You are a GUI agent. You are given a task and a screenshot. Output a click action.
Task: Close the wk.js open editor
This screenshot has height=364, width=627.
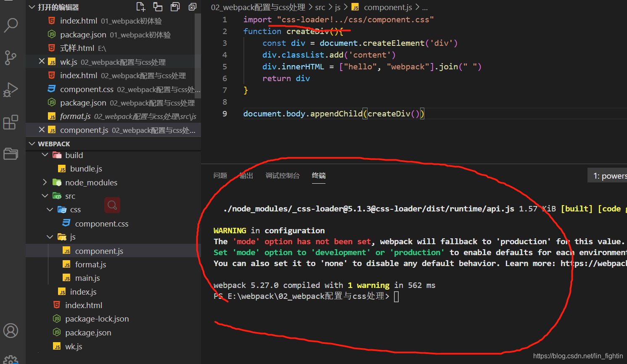coord(42,61)
